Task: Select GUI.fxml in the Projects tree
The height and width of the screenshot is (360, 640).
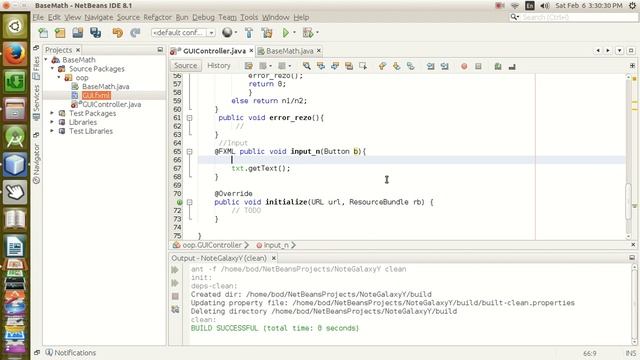Action: (x=96, y=96)
